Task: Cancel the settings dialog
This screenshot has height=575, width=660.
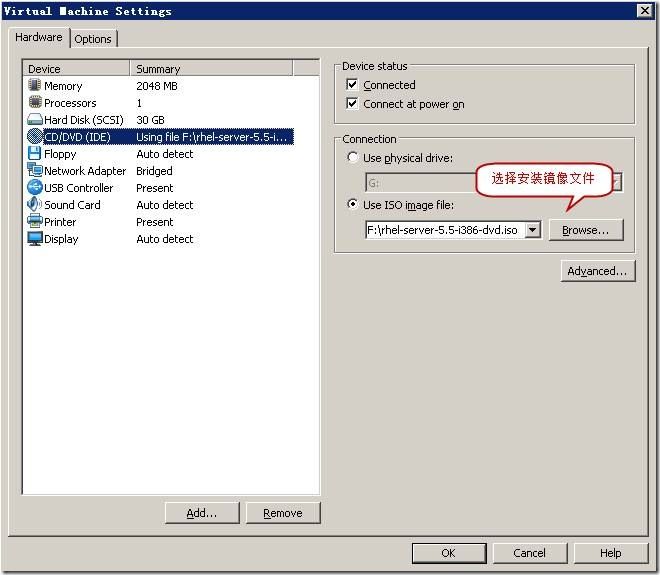Action: pos(530,553)
